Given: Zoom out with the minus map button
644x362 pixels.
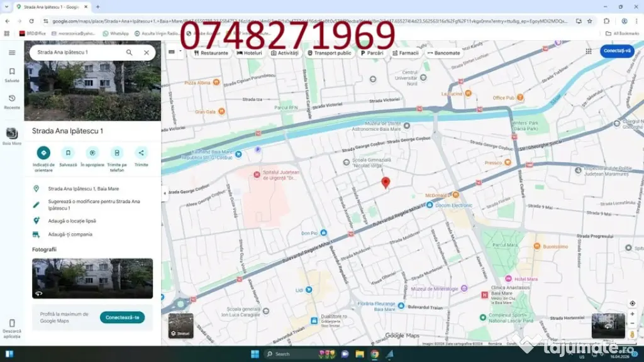Looking at the screenshot, I should pos(632,324).
